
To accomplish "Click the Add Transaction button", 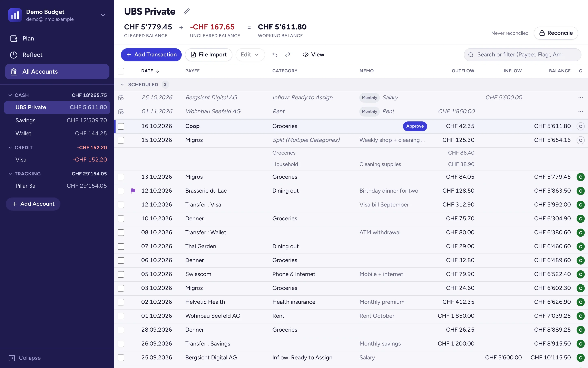I will (151, 55).
